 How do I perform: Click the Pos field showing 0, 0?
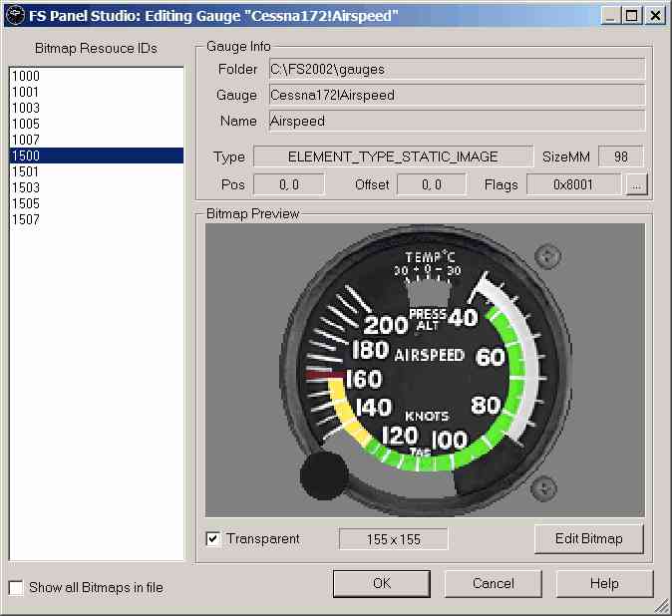289,184
